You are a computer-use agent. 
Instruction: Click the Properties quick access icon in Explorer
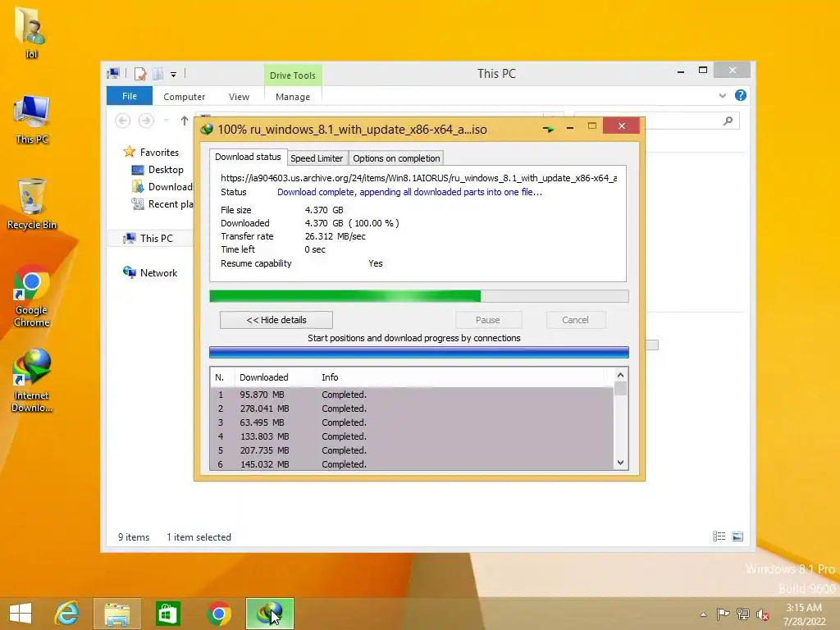click(x=139, y=74)
